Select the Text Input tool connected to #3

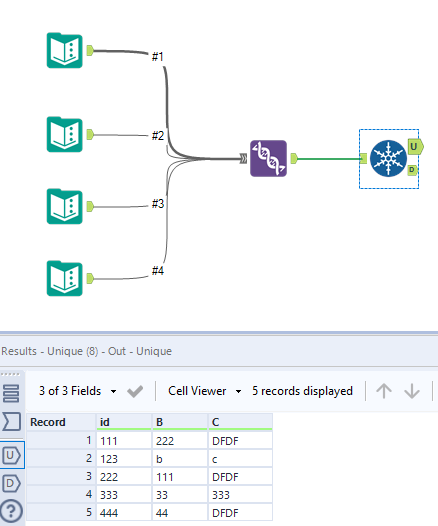pyautogui.click(x=64, y=206)
